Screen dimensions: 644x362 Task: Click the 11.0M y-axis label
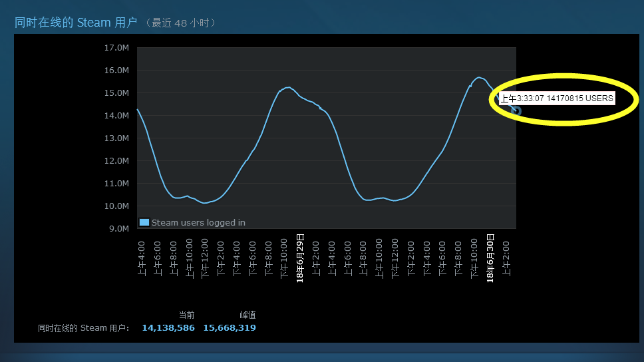coord(116,183)
